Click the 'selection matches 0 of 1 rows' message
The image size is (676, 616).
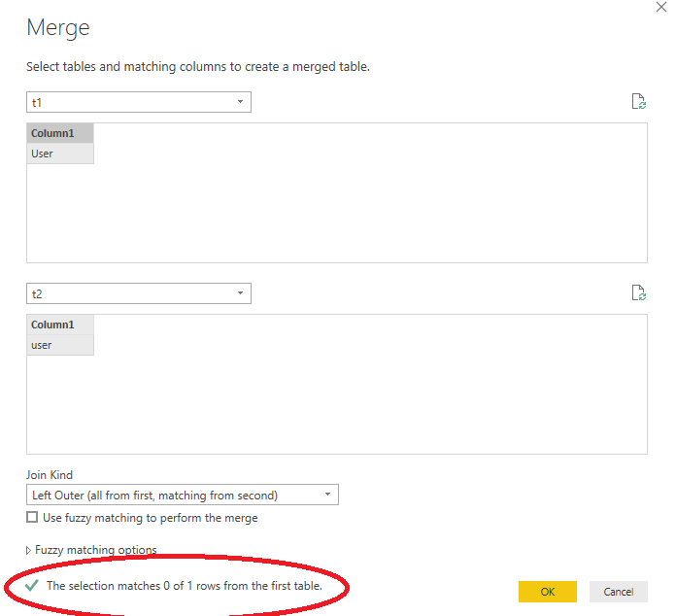[x=185, y=586]
